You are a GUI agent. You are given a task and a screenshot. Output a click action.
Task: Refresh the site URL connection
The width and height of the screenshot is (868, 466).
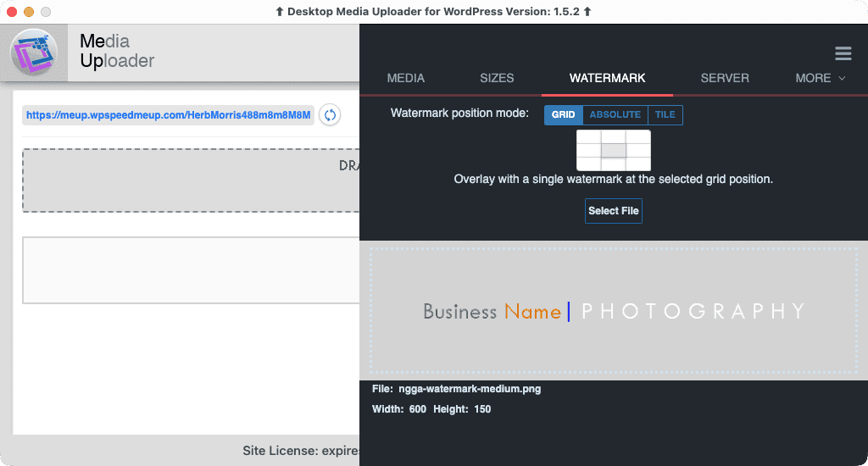point(330,115)
